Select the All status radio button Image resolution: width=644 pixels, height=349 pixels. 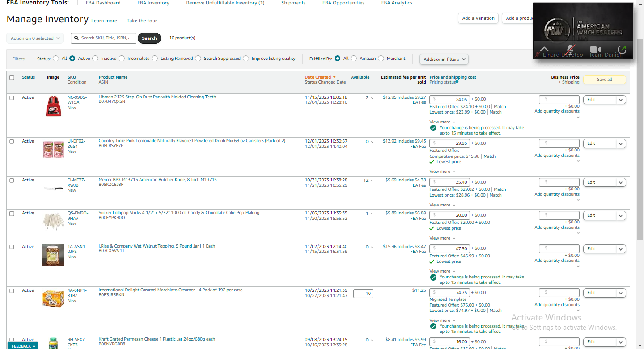tap(56, 59)
